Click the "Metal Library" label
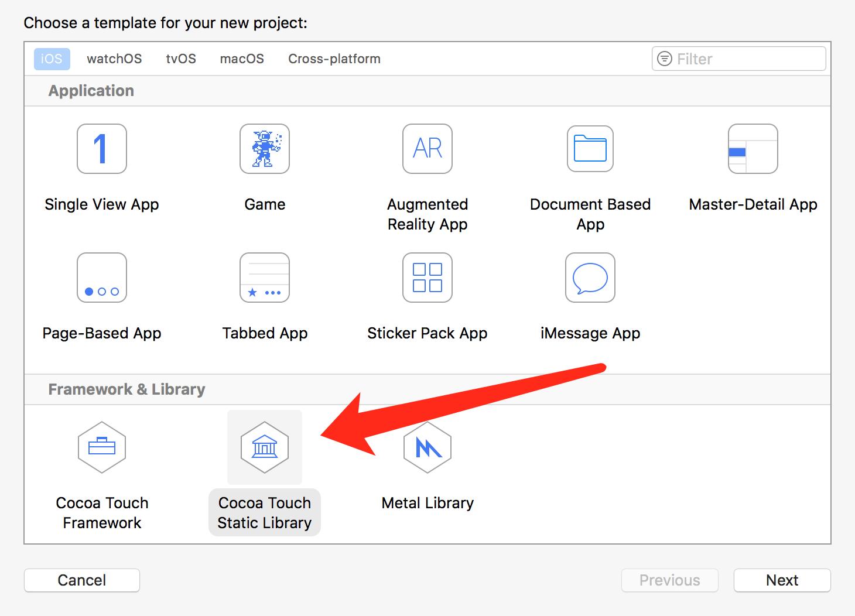Screen dimensions: 855x616 point(427,503)
